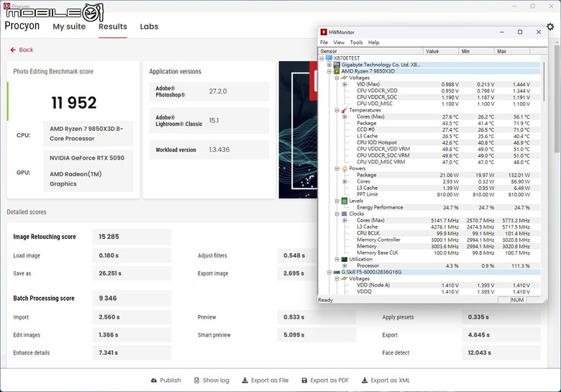The image size is (561, 392).
Task: Click the X870ETEST computer icon
Action: point(329,58)
